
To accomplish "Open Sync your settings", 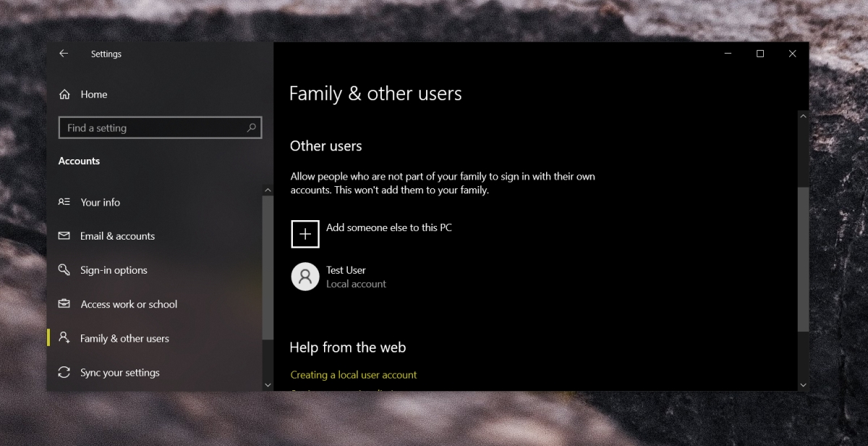I will coord(120,372).
